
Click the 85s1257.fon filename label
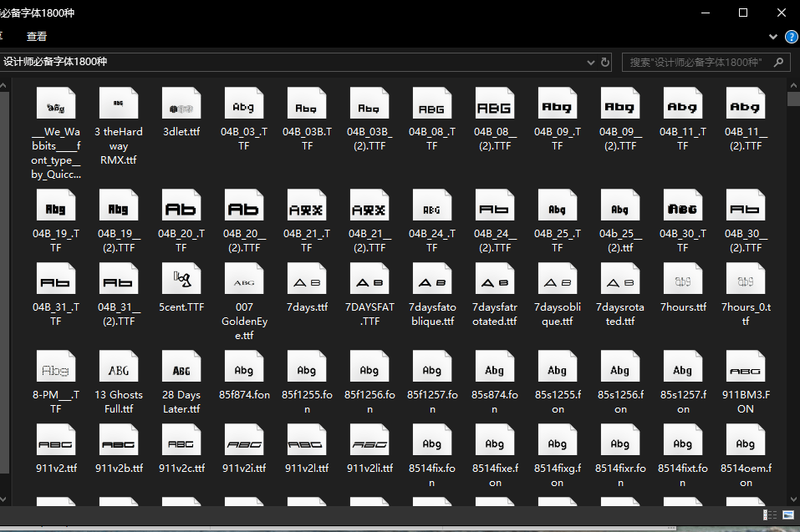[683, 402]
